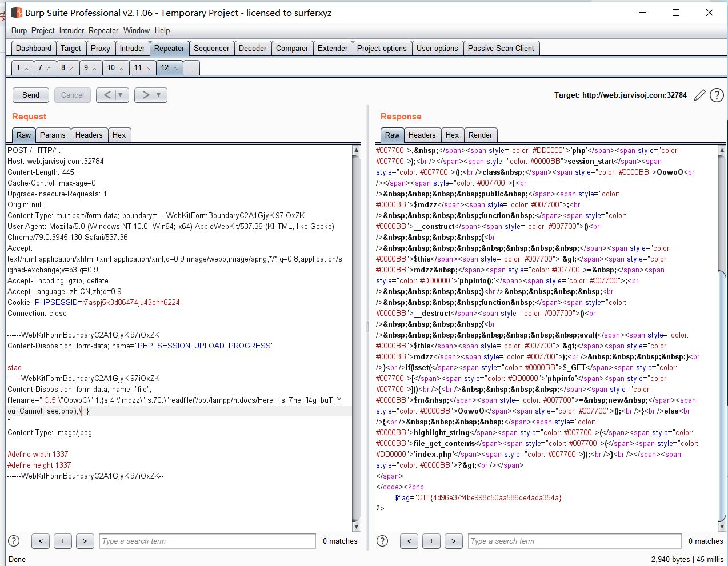Open the Project options tab
Image resolution: width=728 pixels, height=566 pixels.
(x=382, y=48)
